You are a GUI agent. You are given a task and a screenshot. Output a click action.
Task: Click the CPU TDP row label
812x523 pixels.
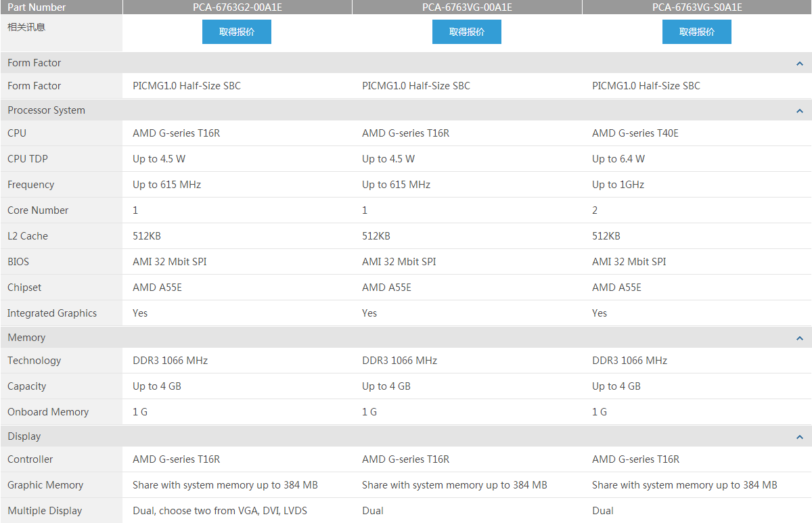click(x=28, y=159)
